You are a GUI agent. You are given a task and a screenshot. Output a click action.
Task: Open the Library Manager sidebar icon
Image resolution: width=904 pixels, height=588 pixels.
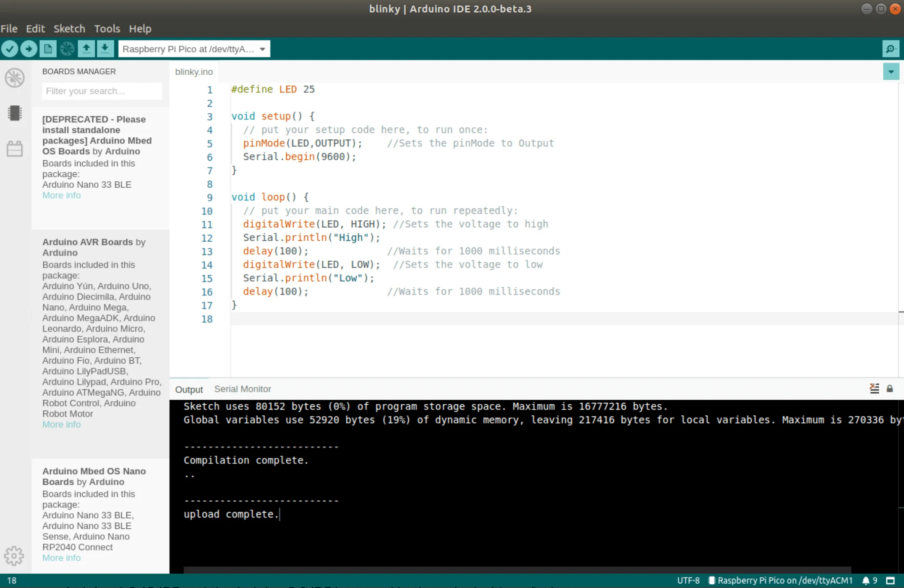pyautogui.click(x=15, y=148)
